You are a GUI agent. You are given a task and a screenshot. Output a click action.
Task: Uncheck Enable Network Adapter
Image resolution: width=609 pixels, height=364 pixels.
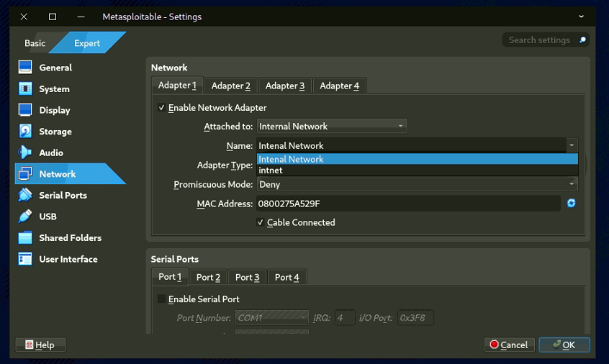pyautogui.click(x=161, y=108)
